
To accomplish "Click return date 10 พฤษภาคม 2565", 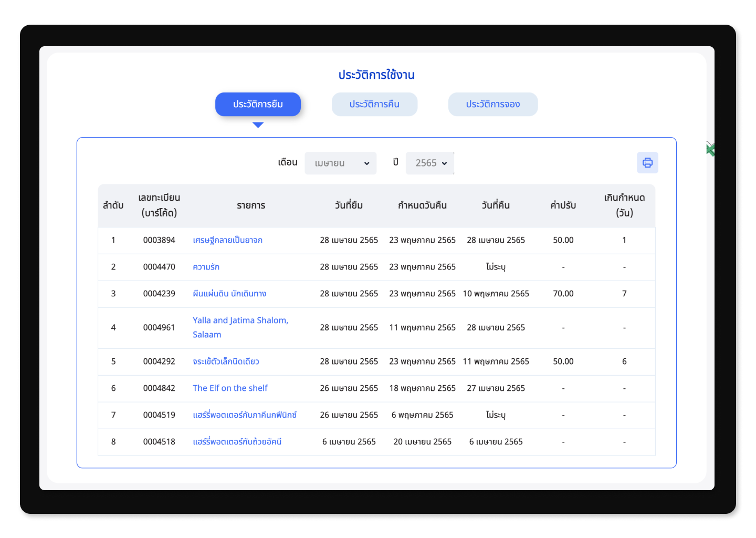I will [x=496, y=294].
